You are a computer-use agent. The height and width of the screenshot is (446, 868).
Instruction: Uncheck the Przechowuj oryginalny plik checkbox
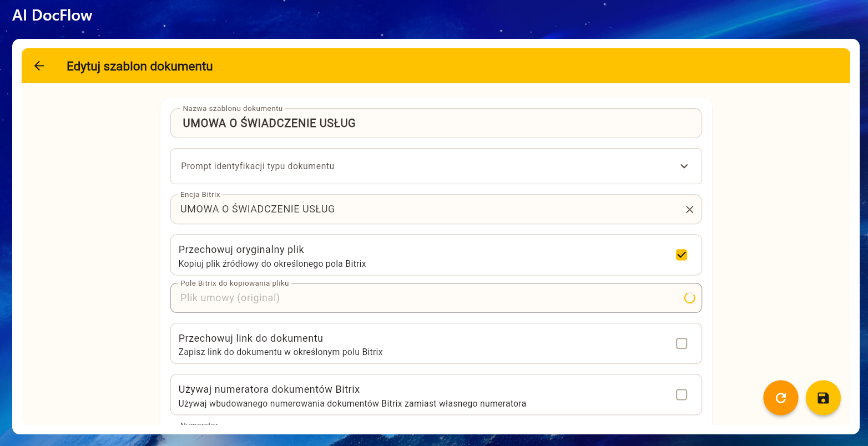point(682,255)
